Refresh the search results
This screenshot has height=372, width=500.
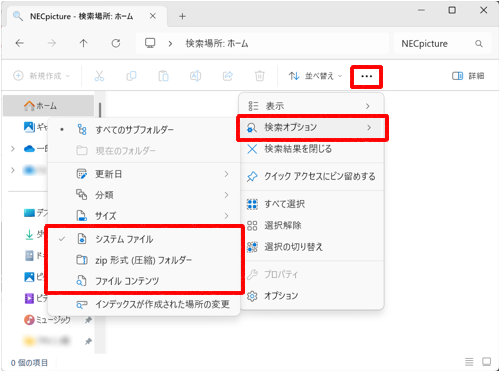pyautogui.click(x=116, y=43)
